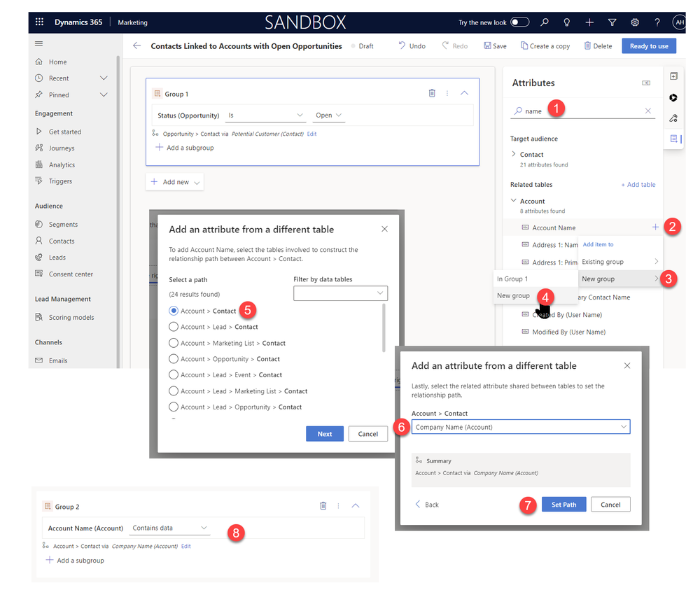Open the Company Name (Account) attribute dropdown
This screenshot has width=700, height=597.
click(521, 426)
